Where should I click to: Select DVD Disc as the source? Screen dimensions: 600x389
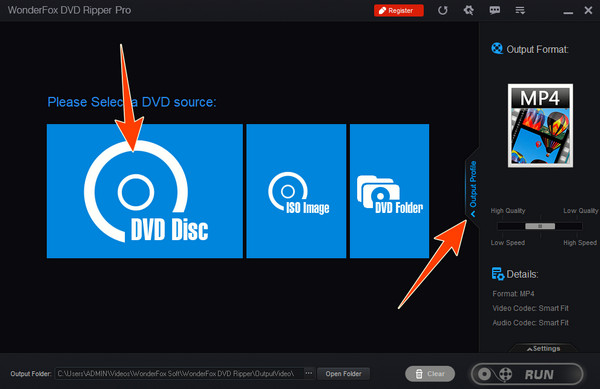[145, 191]
